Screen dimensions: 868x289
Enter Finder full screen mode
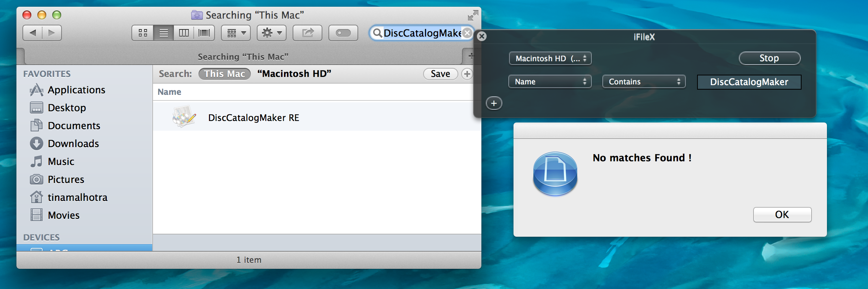(x=473, y=15)
